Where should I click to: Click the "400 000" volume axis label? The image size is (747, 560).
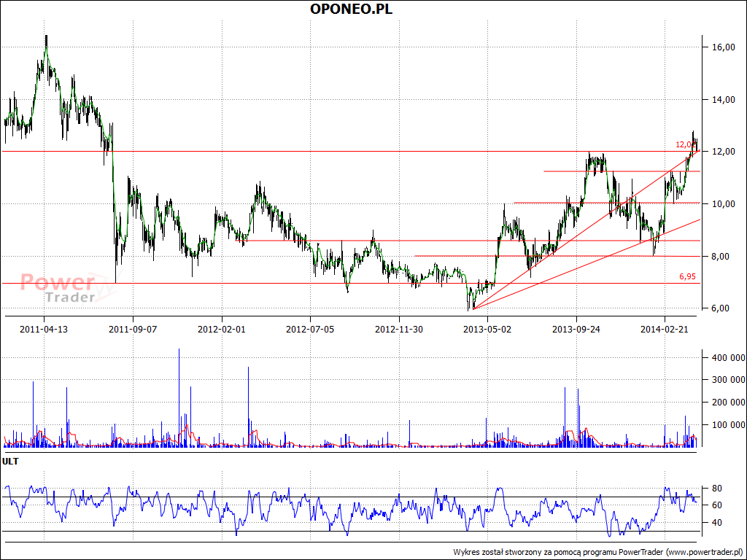(729, 357)
